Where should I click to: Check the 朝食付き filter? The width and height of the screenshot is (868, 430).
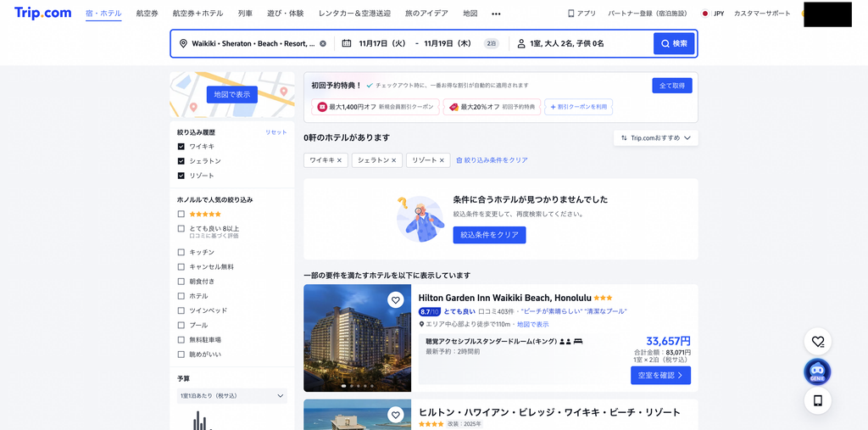tap(181, 281)
